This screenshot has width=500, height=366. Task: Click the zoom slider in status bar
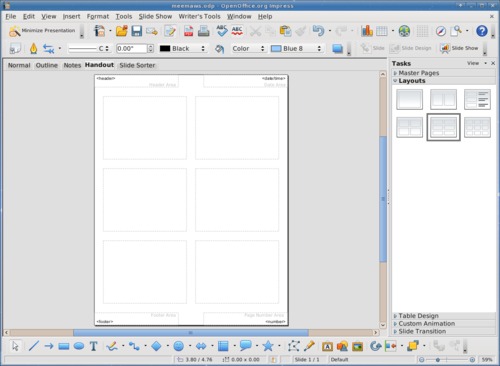447,360
